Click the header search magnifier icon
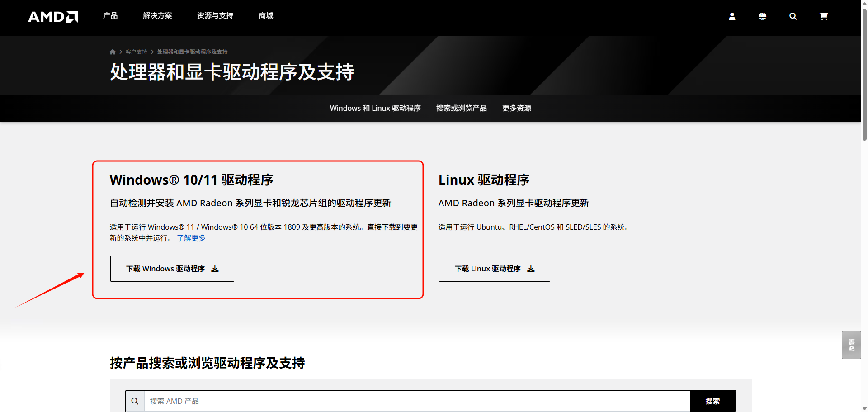Viewport: 868px width, 412px height. 793,16
